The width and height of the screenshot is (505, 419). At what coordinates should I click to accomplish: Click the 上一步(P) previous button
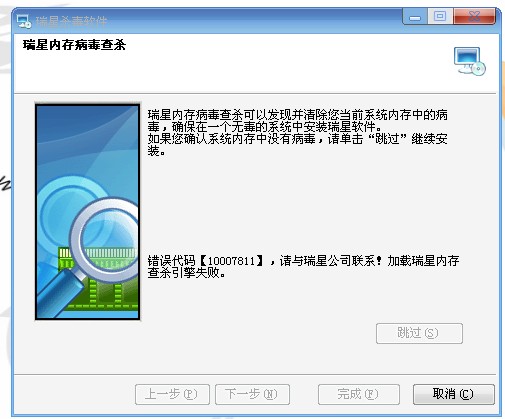(172, 394)
